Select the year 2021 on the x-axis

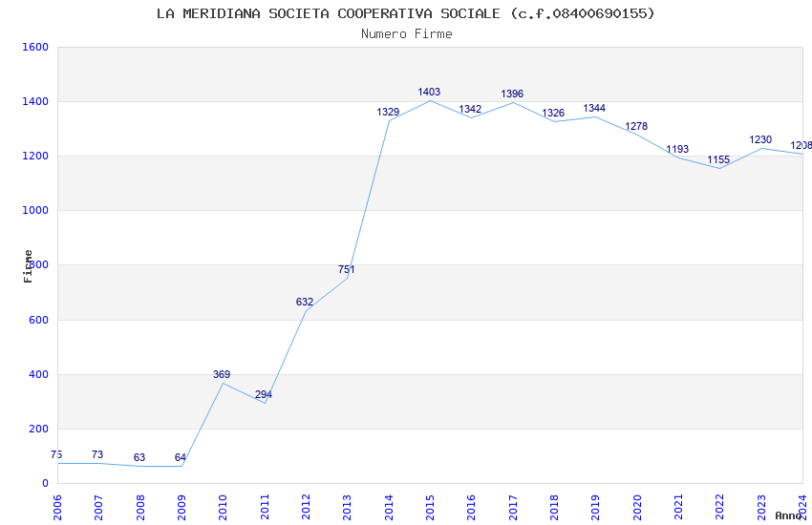(679, 508)
